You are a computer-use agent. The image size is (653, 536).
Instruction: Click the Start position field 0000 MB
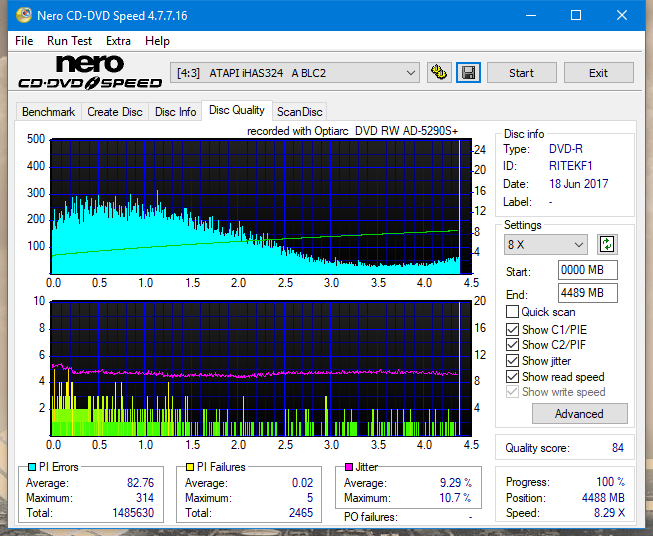point(587,270)
